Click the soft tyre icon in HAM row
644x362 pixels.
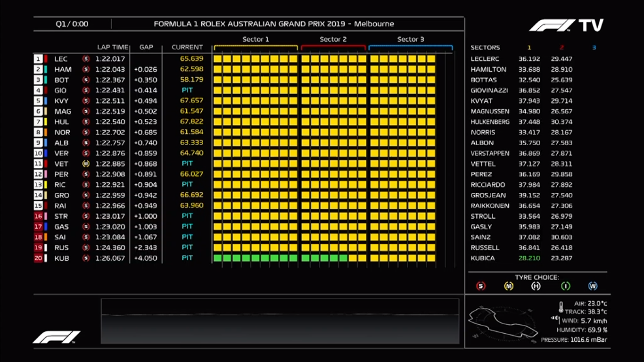(x=86, y=69)
